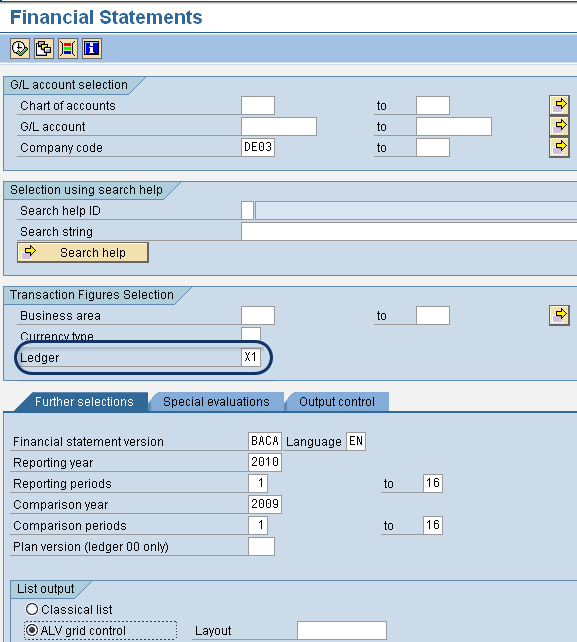Click the Ledger field containing X1
The width and height of the screenshot is (577, 642).
pyautogui.click(x=251, y=357)
